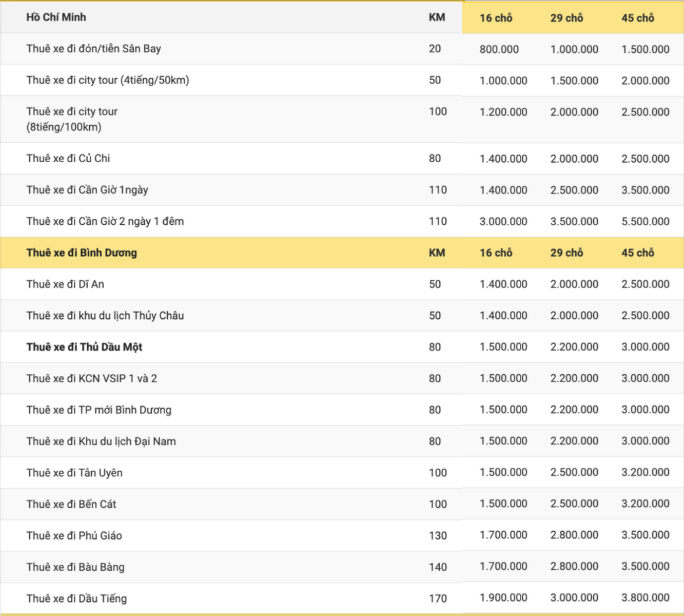Select "Thuê xe đi Bàu Bàng" row
The width and height of the screenshot is (684, 616).
click(x=75, y=567)
